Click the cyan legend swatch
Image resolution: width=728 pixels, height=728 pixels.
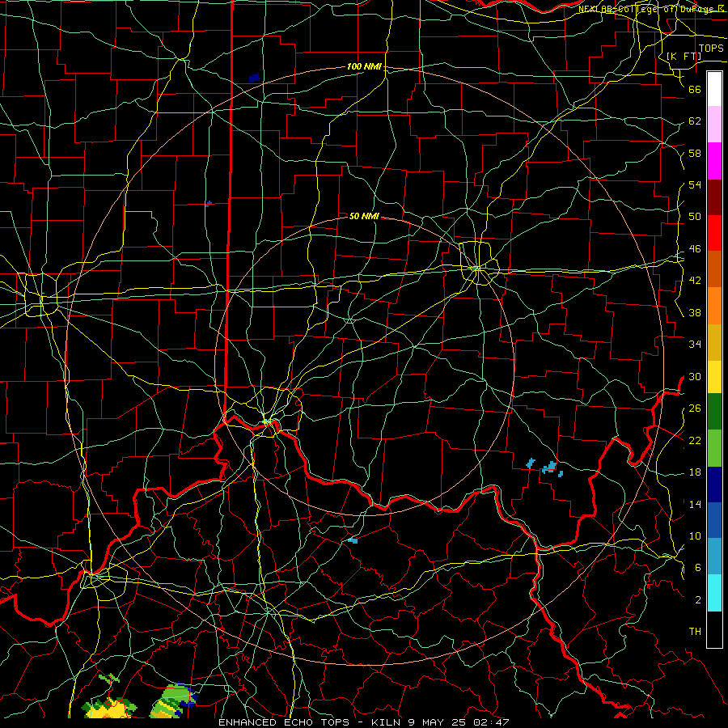pos(714,593)
